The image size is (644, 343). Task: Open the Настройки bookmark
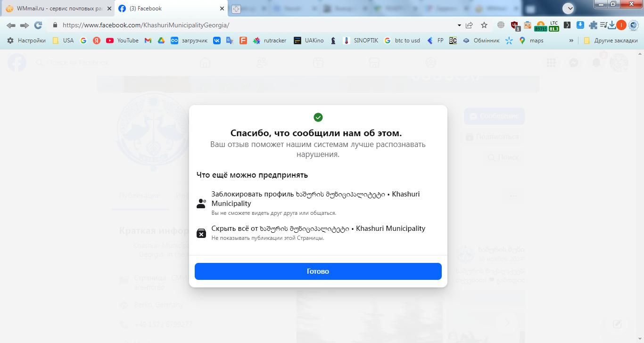pyautogui.click(x=26, y=41)
